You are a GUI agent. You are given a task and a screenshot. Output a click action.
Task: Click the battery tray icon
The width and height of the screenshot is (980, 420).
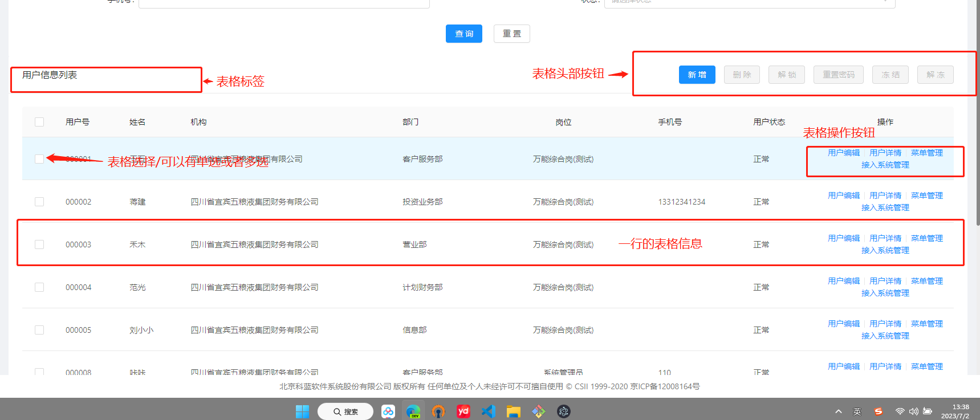tap(928, 411)
